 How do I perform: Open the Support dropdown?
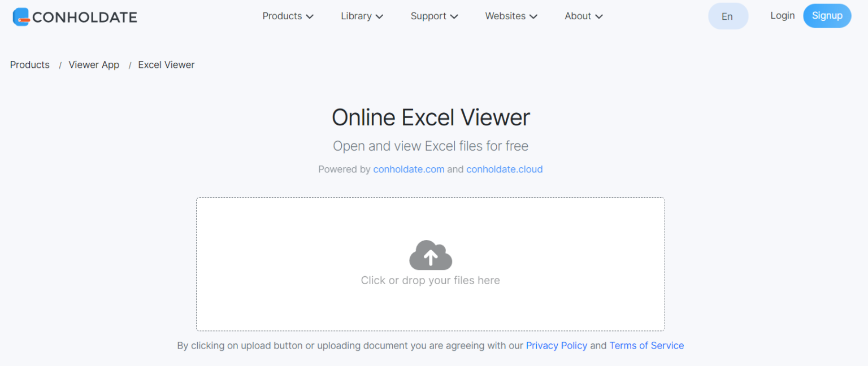[x=434, y=16]
